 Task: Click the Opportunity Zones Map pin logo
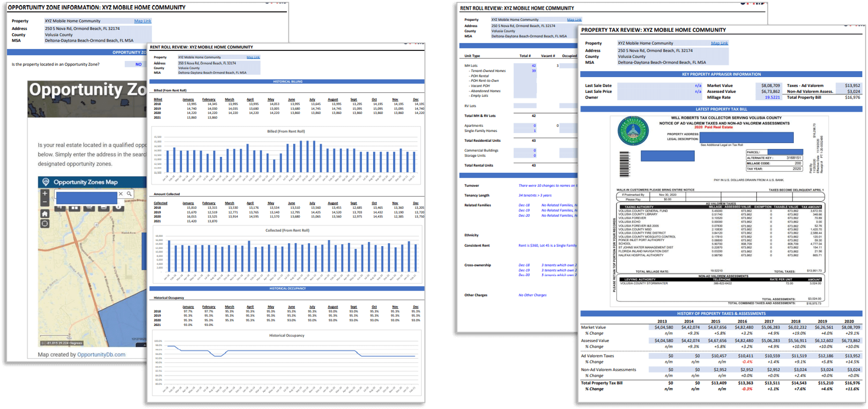click(46, 182)
